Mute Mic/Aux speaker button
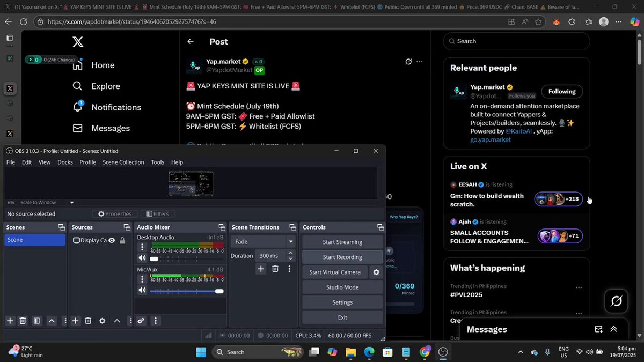644x362 pixels. coord(142,291)
